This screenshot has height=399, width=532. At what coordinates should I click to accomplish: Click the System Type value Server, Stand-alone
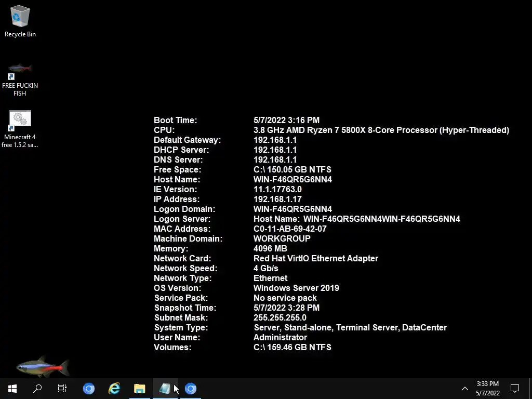click(x=351, y=327)
